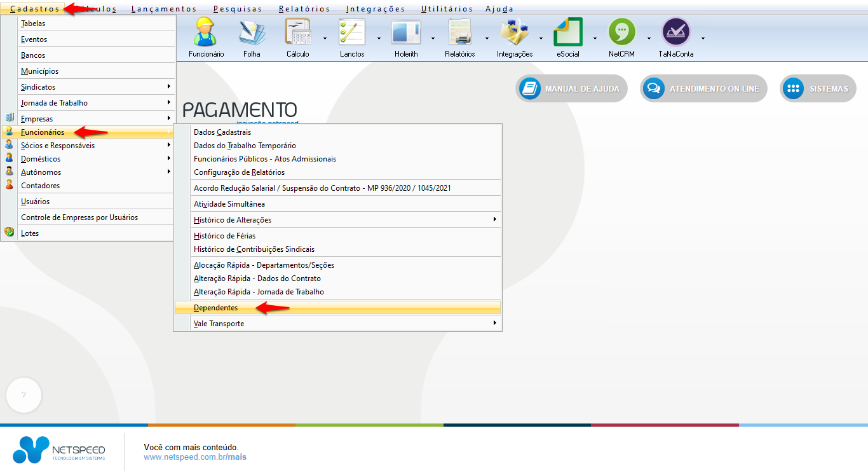Expand dropdown arrow next to eSocial

(x=595, y=38)
